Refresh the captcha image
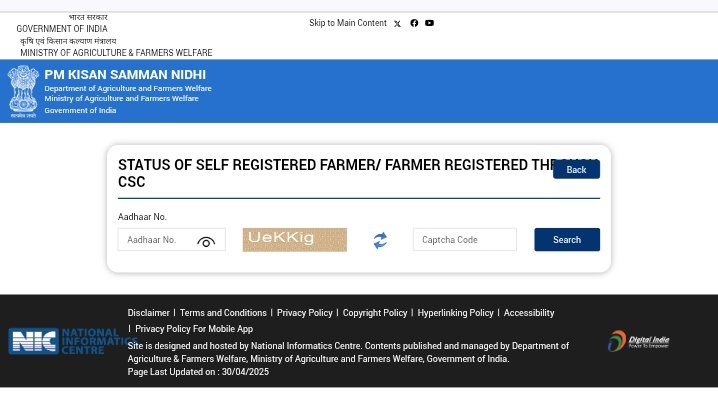 point(380,240)
